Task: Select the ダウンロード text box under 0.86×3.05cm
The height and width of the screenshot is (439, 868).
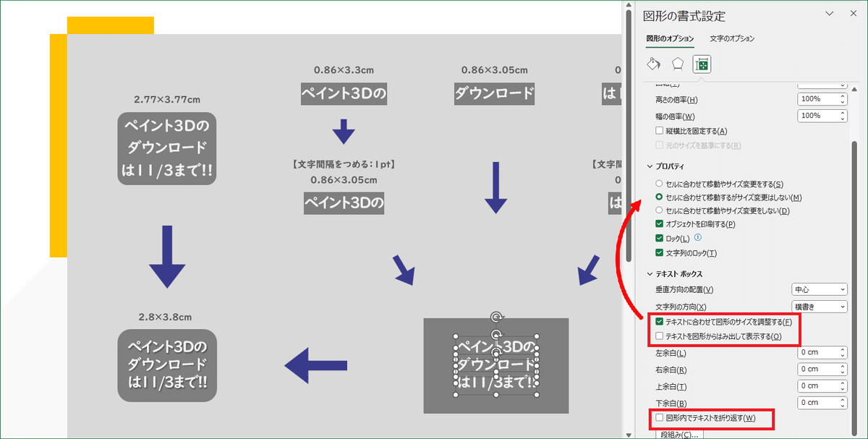Action: [495, 93]
